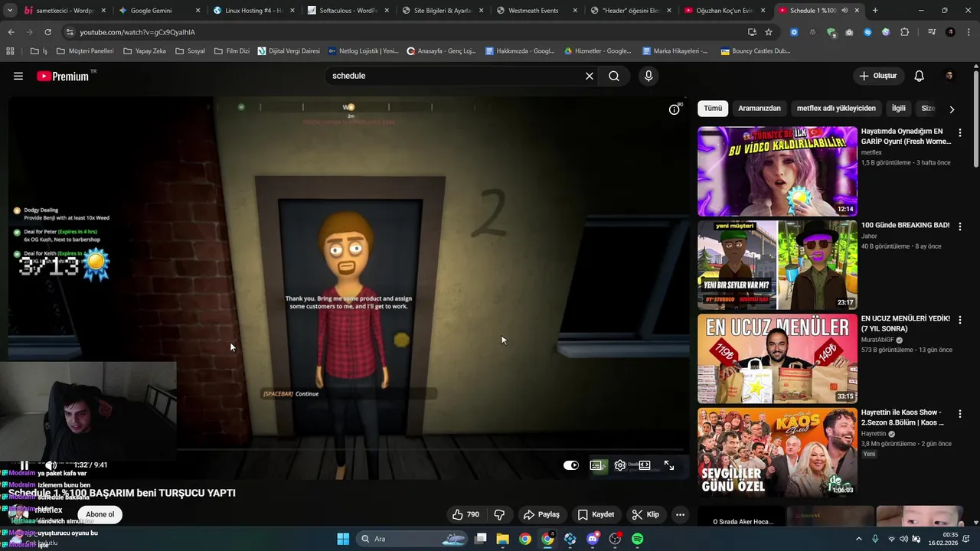
Task: Show more filter chips with the right arrow
Action: pos(952,109)
